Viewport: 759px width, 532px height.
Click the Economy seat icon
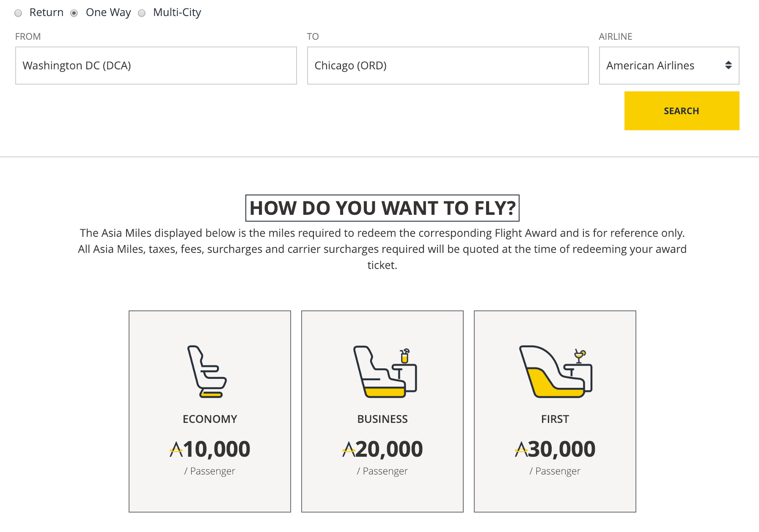tap(207, 371)
